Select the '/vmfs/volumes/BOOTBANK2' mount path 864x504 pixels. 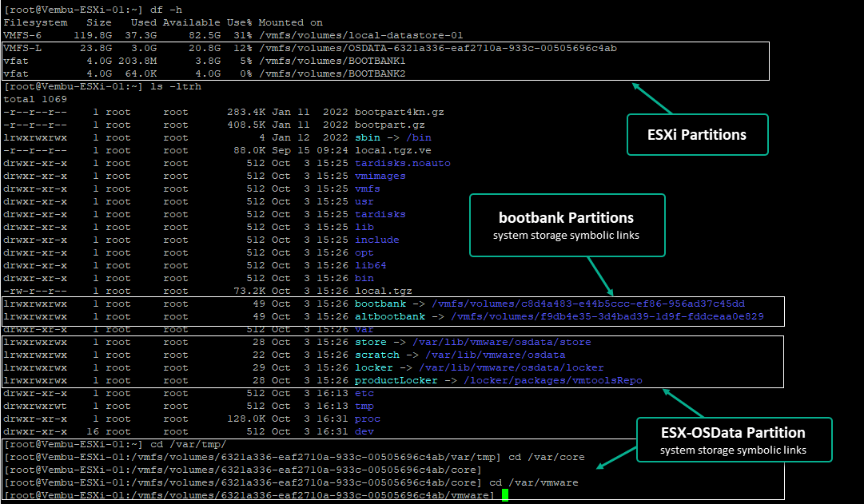(x=332, y=73)
